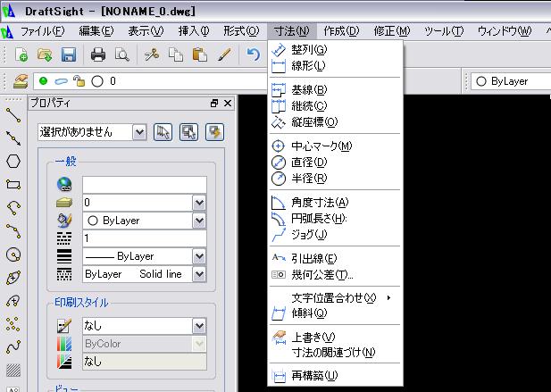Viewport: 551px width, 392px height.
Task: Click the linetype scale field showing 1
Action: click(x=145, y=238)
